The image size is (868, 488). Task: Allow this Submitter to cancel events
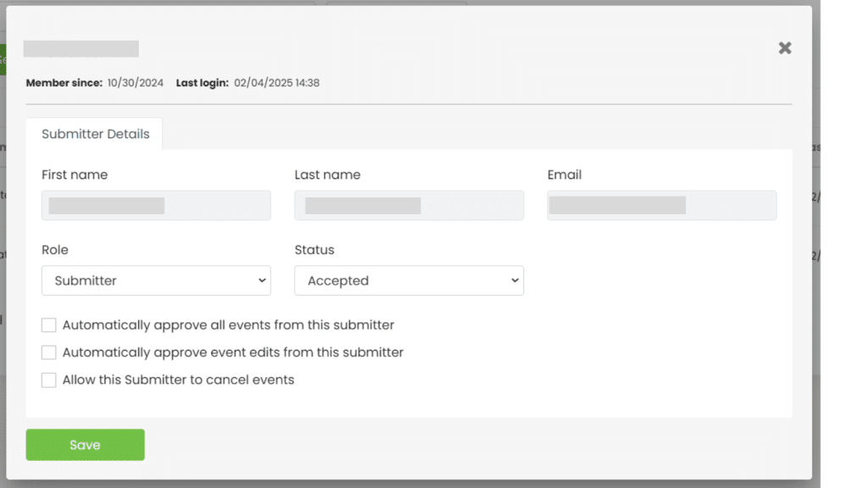point(48,380)
